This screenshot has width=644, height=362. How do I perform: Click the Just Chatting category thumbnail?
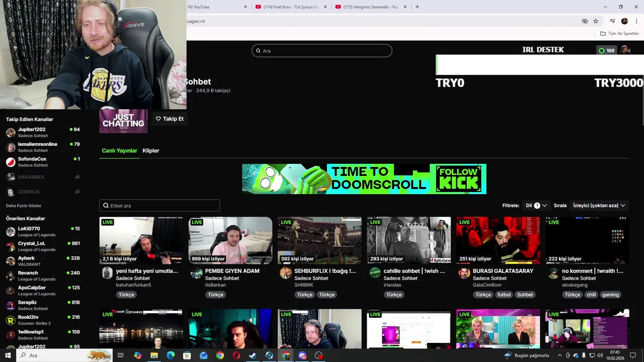pyautogui.click(x=123, y=121)
